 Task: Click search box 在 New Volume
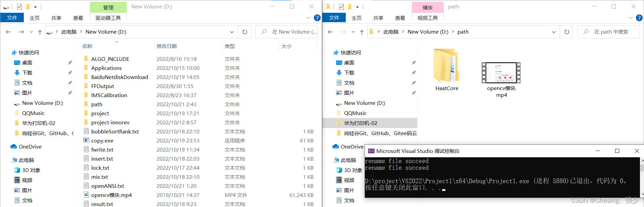coord(286,32)
